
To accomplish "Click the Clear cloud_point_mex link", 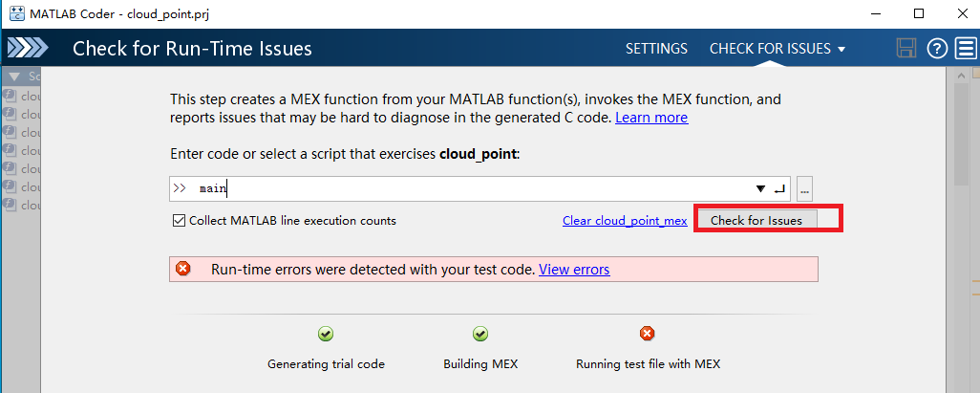I will click(x=625, y=221).
